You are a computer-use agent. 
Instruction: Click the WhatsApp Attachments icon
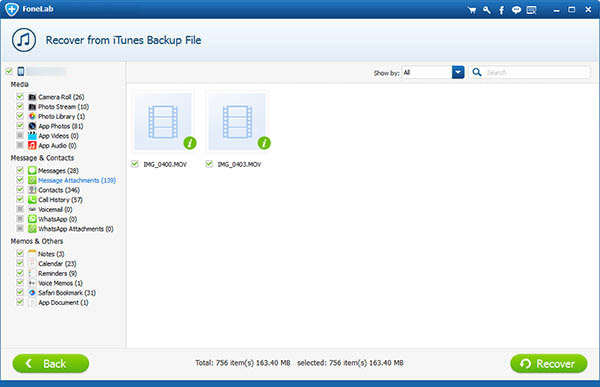[x=32, y=229]
